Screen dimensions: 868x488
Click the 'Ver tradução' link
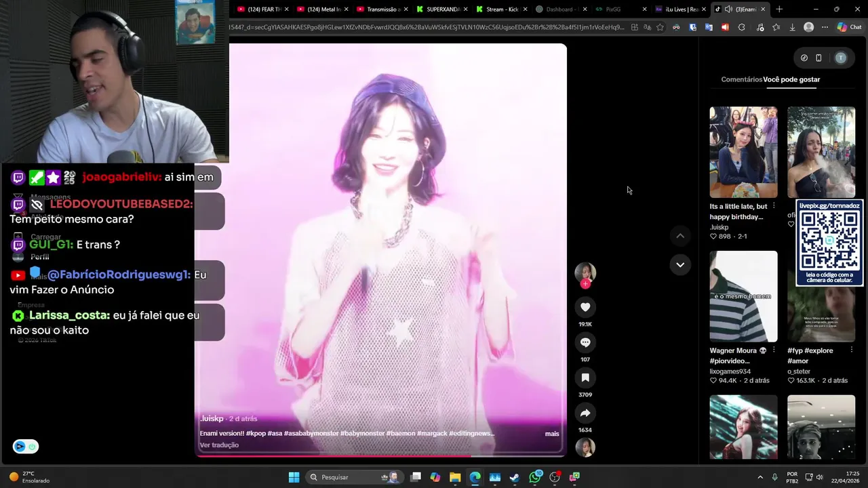(x=219, y=445)
